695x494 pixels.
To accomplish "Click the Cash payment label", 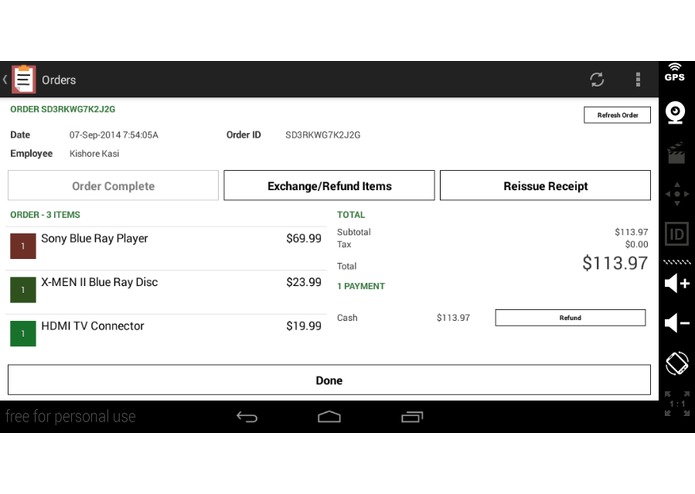I will 347,318.
